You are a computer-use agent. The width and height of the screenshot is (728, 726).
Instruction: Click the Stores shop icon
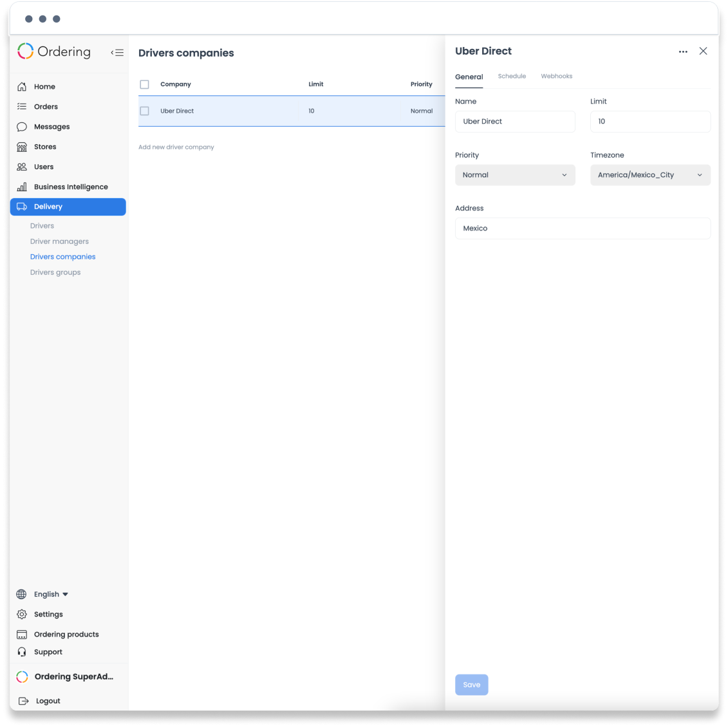click(22, 147)
